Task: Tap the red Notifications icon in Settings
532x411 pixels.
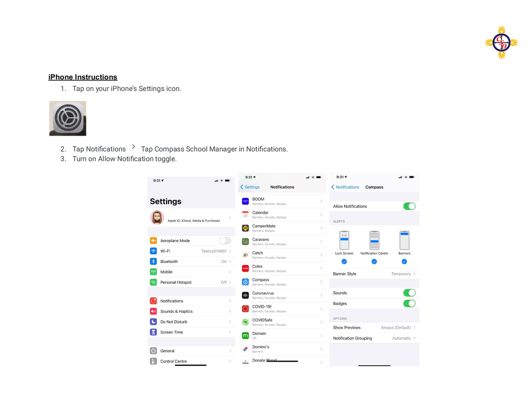Action: pyautogui.click(x=153, y=301)
